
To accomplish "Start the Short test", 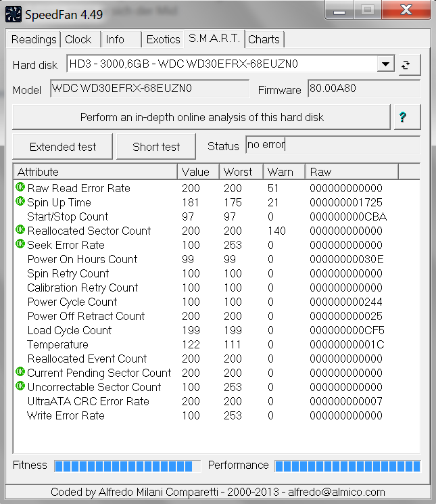I will pos(156,147).
